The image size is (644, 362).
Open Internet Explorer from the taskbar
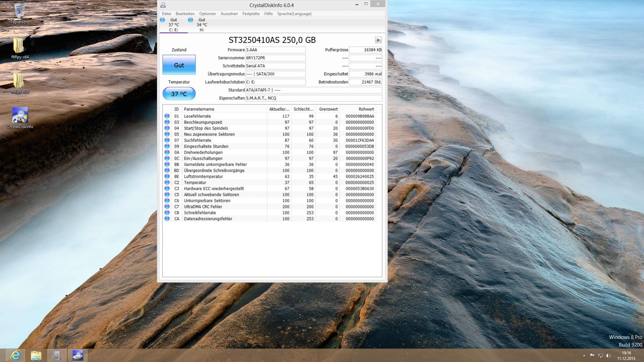click(x=15, y=355)
